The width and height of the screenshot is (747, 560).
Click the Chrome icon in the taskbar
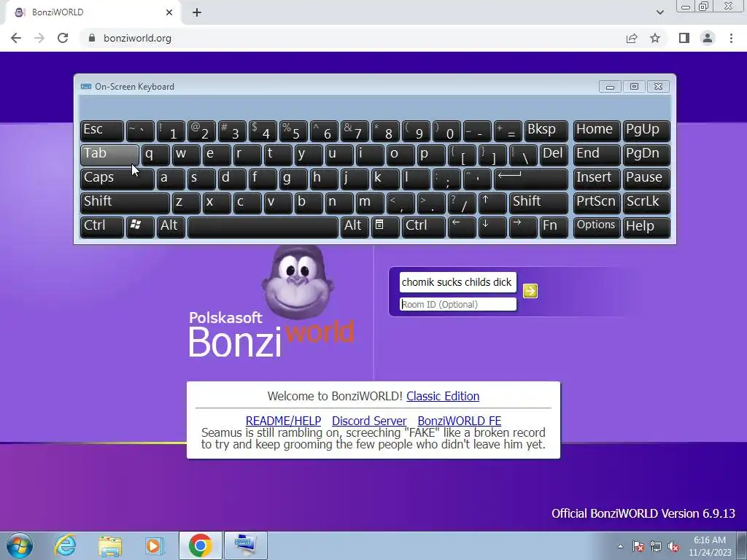pyautogui.click(x=200, y=545)
